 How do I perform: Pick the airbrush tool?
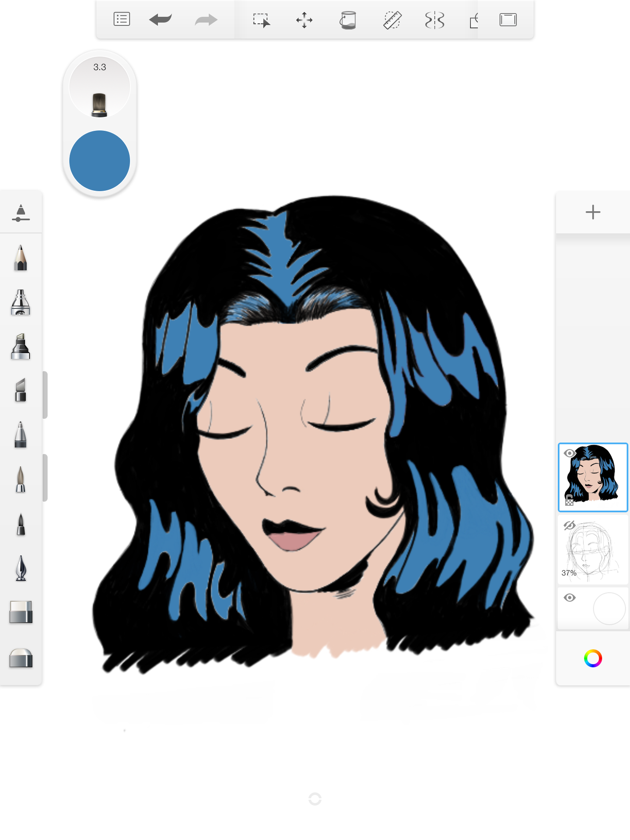coord(21,302)
